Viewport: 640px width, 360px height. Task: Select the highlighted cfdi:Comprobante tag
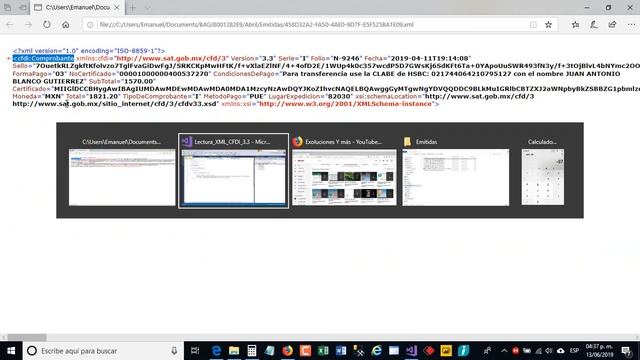(x=43, y=58)
